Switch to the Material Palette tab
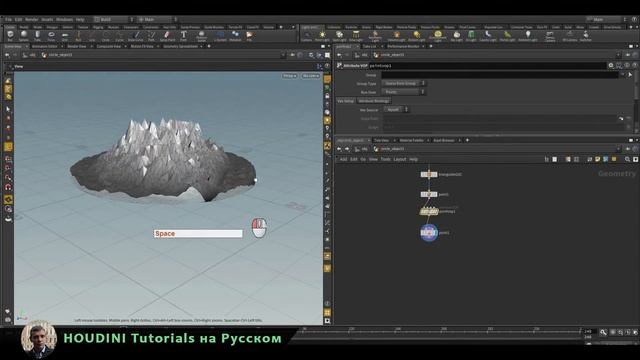640x360 pixels. point(411,140)
